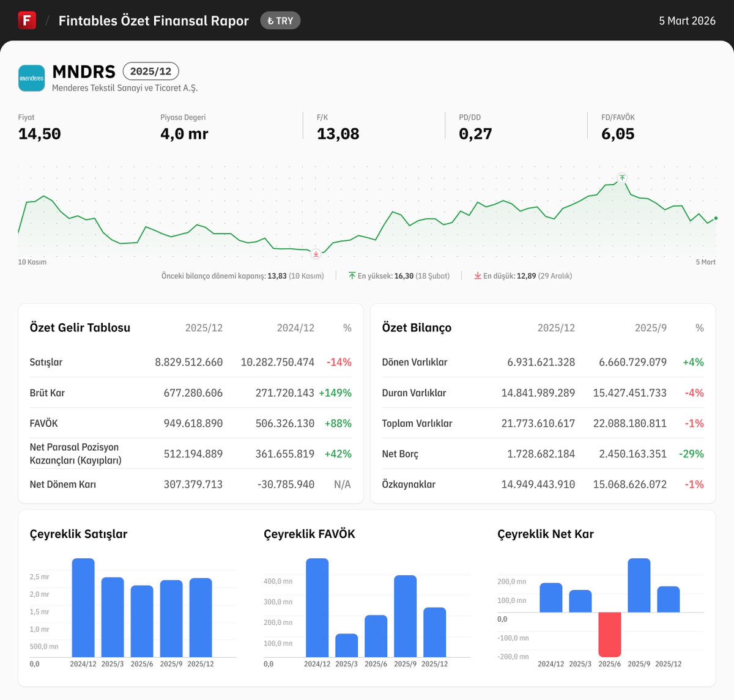The height and width of the screenshot is (700, 734).
Task: Click the 2025/9 bar in Çeyreklik FAVÖK
Action: [x=405, y=616]
